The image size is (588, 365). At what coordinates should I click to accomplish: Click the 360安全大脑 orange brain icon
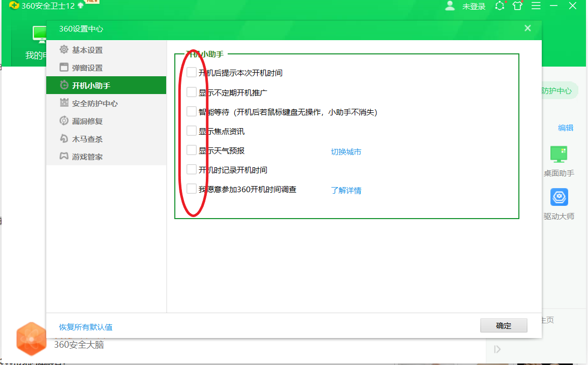pyautogui.click(x=31, y=338)
